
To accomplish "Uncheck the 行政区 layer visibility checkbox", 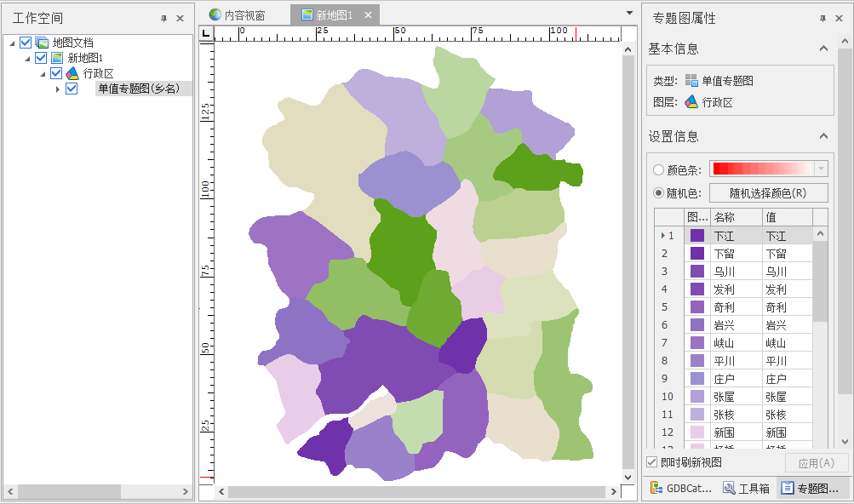I will tap(56, 73).
